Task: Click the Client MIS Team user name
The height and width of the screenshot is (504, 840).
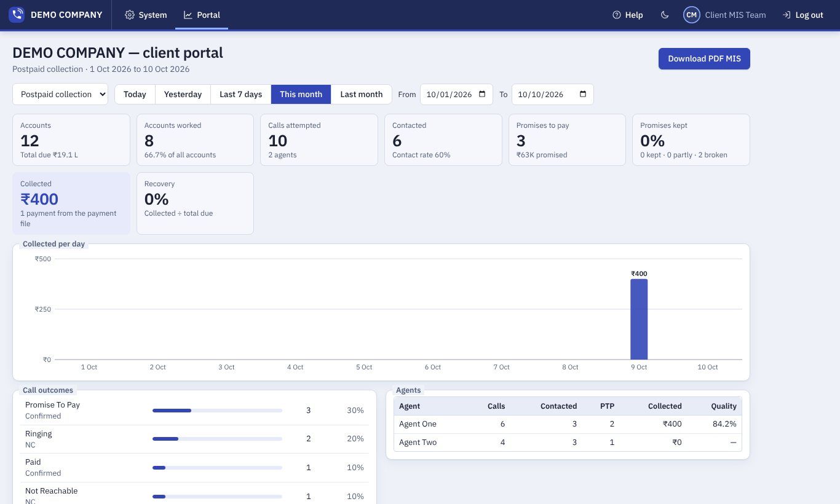Action: pos(735,15)
